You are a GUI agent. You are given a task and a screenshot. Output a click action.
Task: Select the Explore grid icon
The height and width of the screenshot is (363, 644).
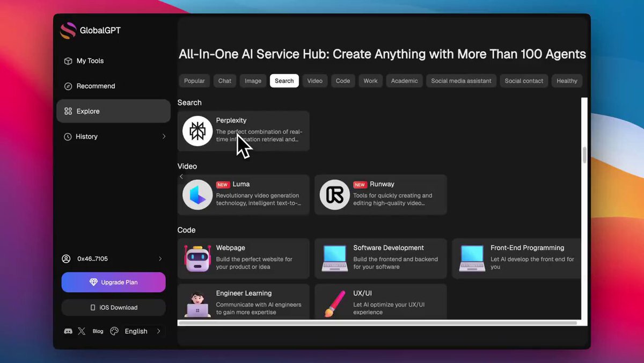coord(68,112)
